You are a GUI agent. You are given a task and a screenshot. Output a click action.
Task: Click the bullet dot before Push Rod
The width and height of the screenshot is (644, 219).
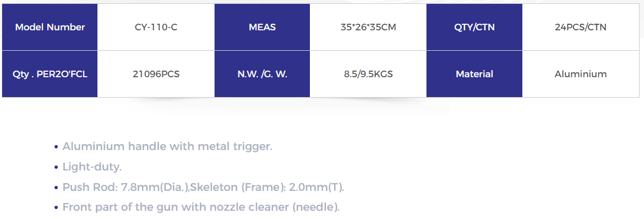56,188
